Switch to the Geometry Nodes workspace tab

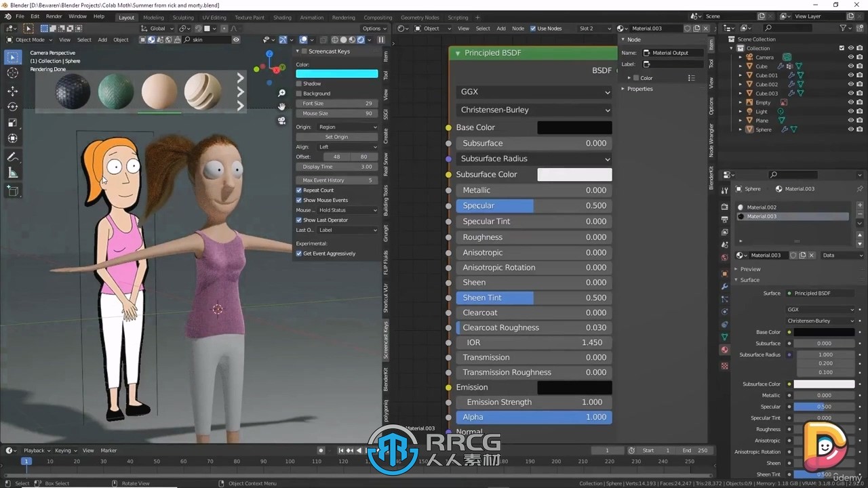click(x=420, y=18)
